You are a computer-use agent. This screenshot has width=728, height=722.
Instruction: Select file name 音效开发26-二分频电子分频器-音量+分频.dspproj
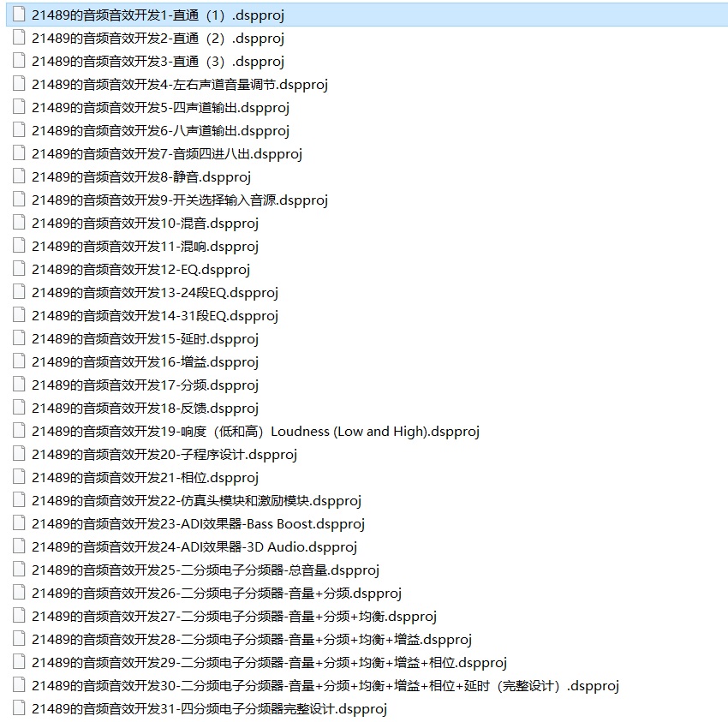217,594
